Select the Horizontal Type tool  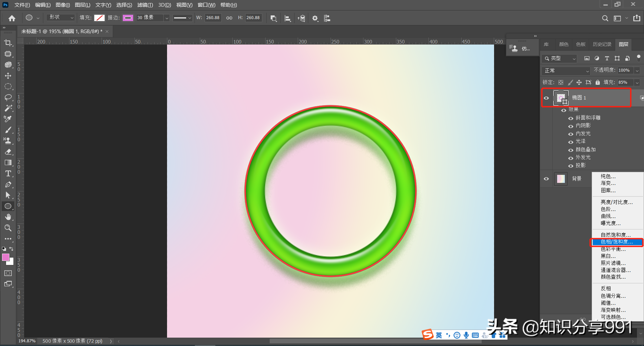[x=8, y=174]
